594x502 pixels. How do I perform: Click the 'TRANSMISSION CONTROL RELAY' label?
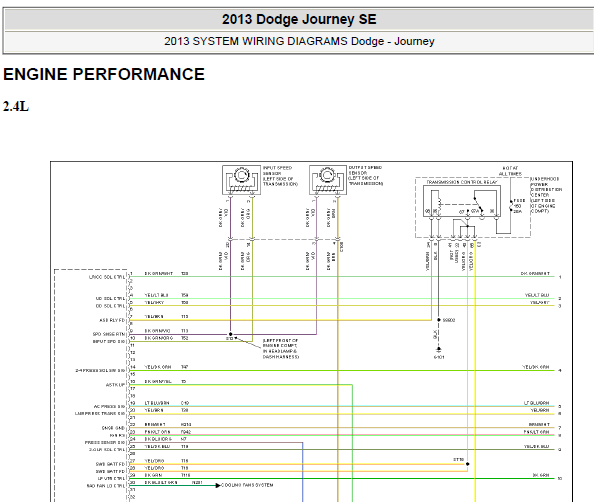[x=461, y=182]
